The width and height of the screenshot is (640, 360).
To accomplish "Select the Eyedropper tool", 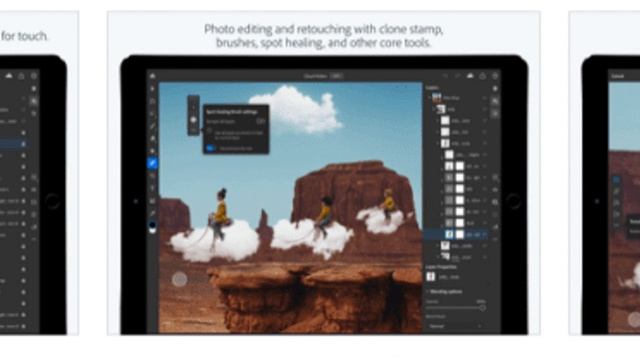I will coord(153,213).
